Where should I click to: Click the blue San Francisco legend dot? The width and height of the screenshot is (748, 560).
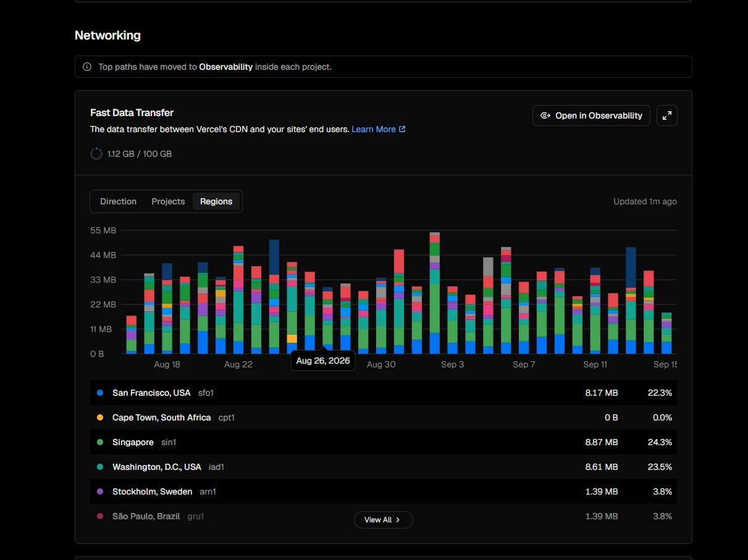(x=100, y=393)
